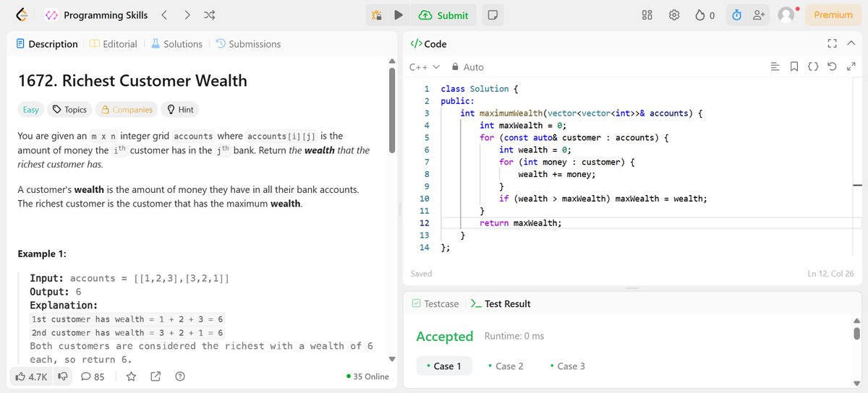The width and height of the screenshot is (868, 393).
Task: Click the Code panel title
Action: tap(428, 44)
